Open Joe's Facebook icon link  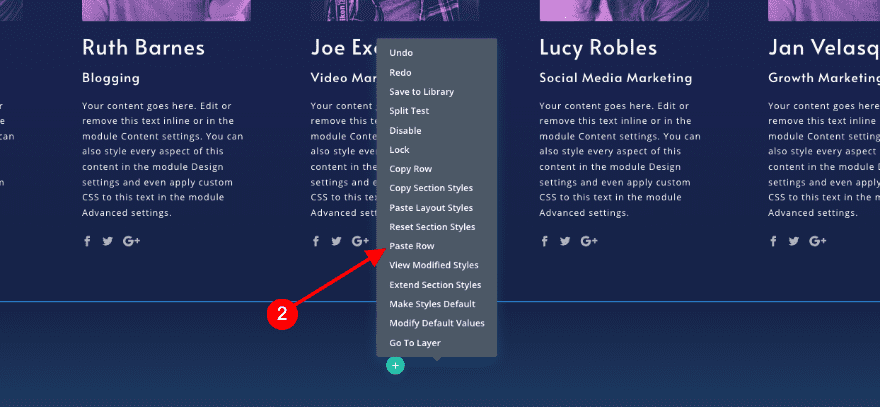[316, 241]
